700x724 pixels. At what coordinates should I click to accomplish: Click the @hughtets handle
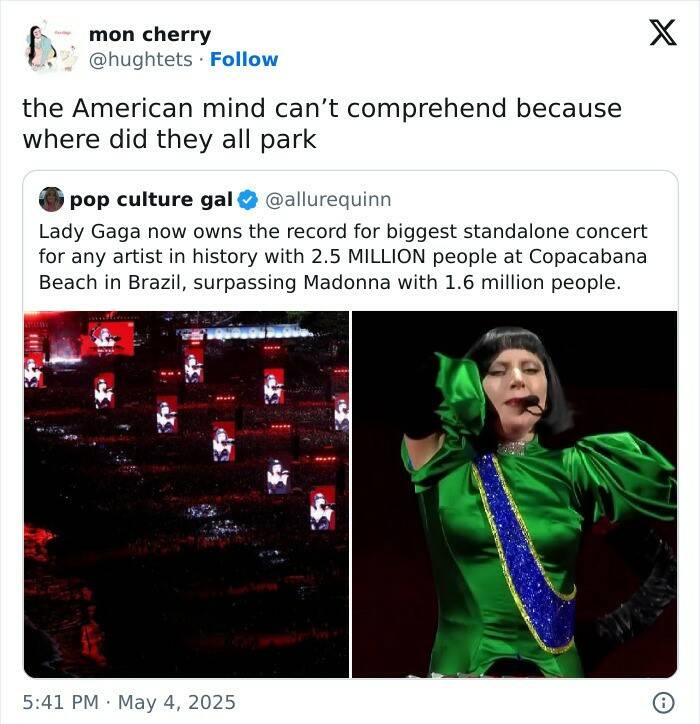pos(140,60)
